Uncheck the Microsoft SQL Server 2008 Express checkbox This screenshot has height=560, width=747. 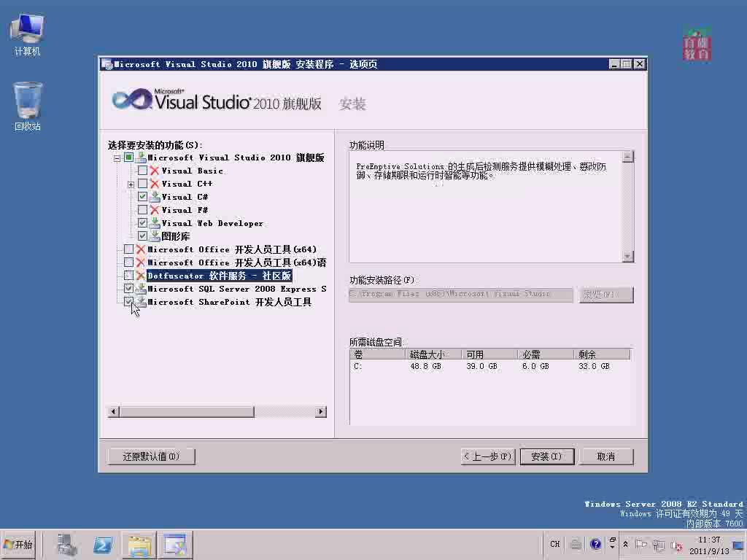pos(128,288)
